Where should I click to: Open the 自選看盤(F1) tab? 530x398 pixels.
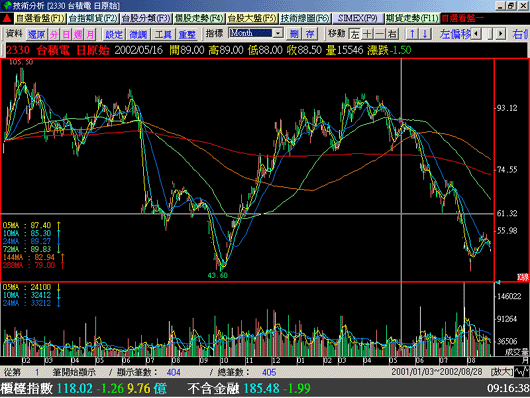tap(40, 18)
